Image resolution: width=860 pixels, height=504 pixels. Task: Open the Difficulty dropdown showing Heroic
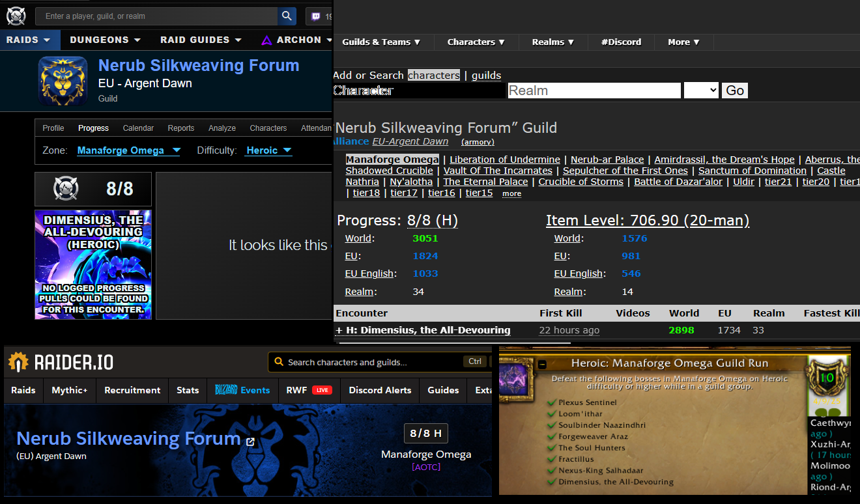[x=269, y=150]
